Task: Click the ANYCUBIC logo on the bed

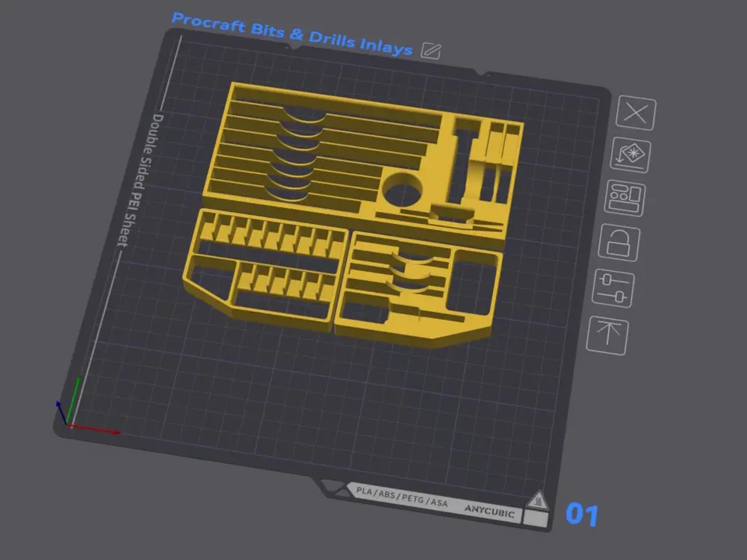Action: tap(490, 511)
